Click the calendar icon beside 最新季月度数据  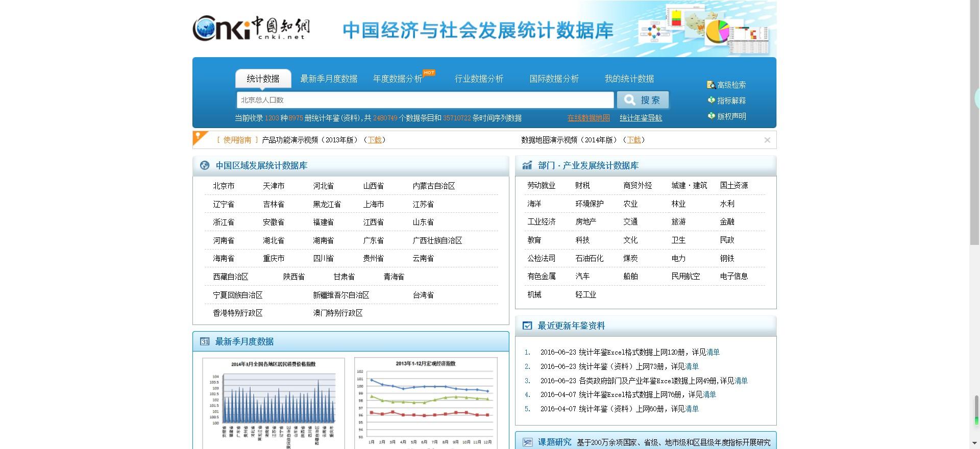click(x=205, y=341)
